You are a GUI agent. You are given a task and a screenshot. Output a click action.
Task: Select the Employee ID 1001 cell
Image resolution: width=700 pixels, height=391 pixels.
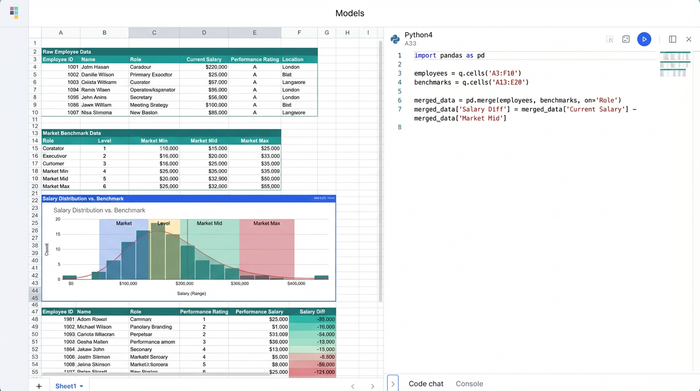tap(61, 67)
